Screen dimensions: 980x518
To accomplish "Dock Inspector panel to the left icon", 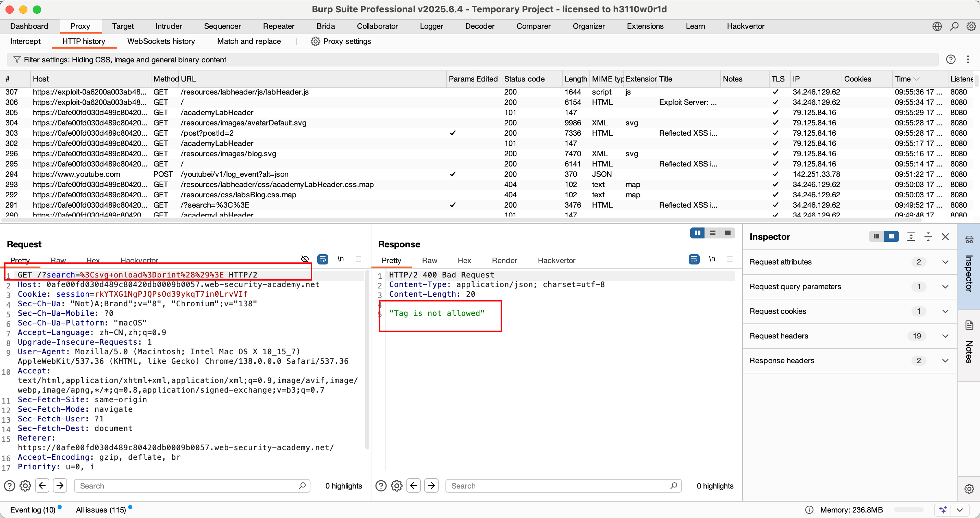I will 877,237.
